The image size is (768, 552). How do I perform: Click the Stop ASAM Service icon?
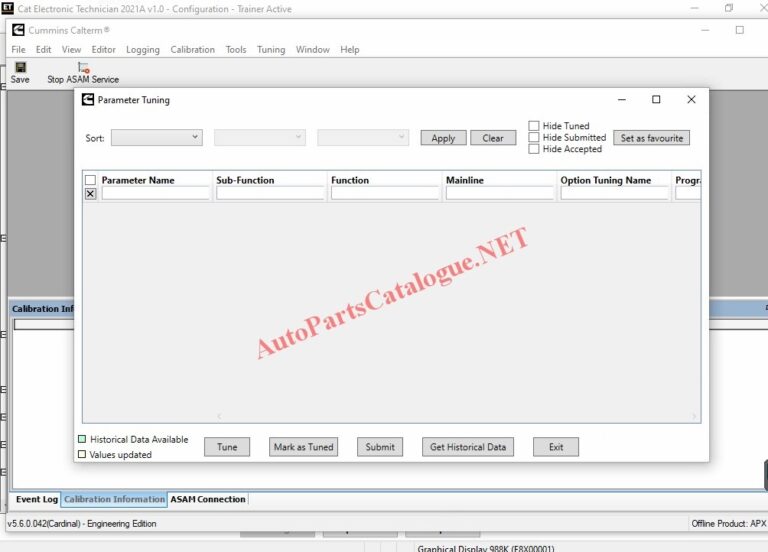tap(83, 67)
